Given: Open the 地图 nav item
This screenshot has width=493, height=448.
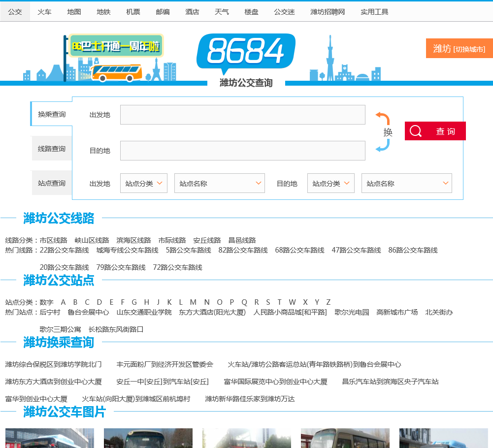Looking at the screenshot, I should [74, 12].
